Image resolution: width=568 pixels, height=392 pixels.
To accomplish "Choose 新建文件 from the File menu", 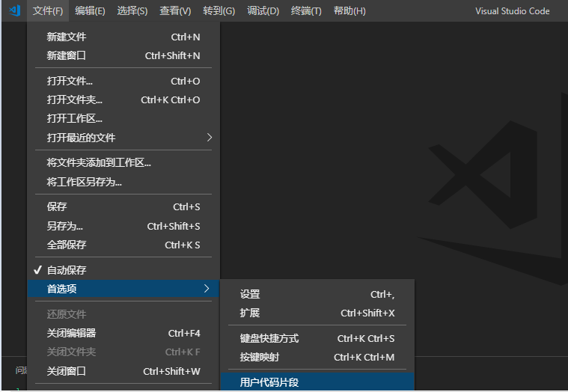I will pos(123,37).
